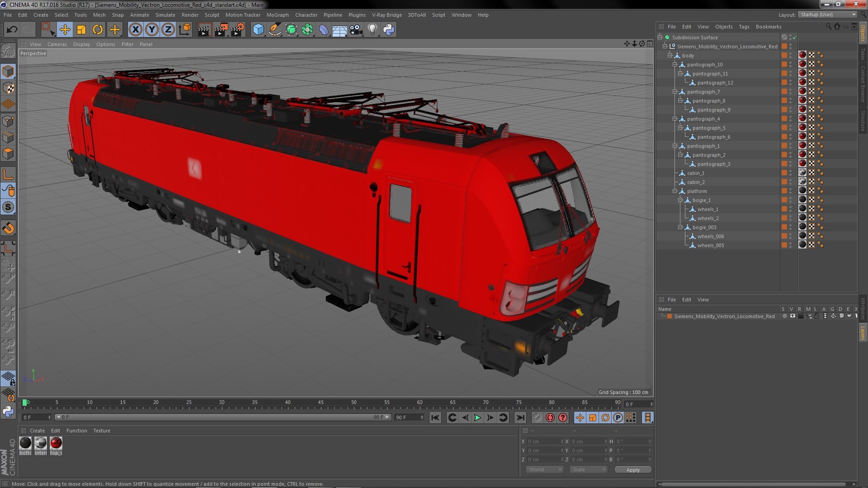Click the X position input field
Image resolution: width=868 pixels, height=488 pixels.
coord(546,441)
